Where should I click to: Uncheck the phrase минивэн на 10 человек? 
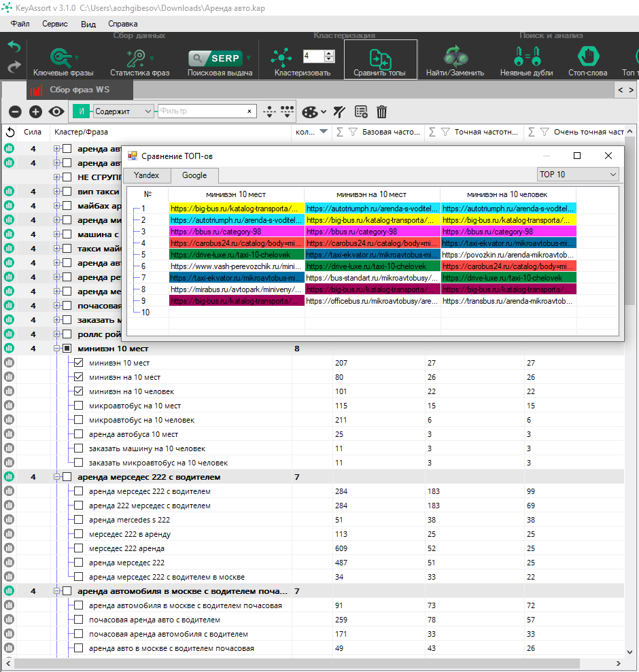coord(78,391)
